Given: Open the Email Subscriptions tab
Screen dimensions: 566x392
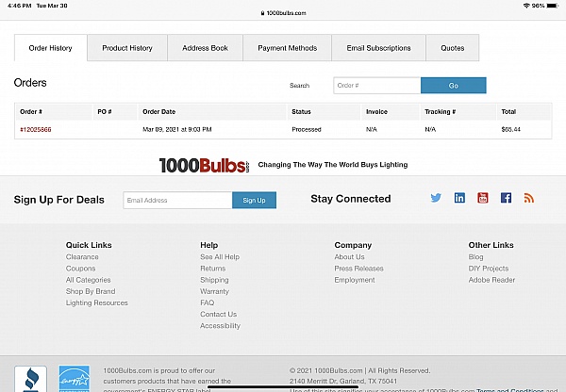Looking at the screenshot, I should coord(378,48).
